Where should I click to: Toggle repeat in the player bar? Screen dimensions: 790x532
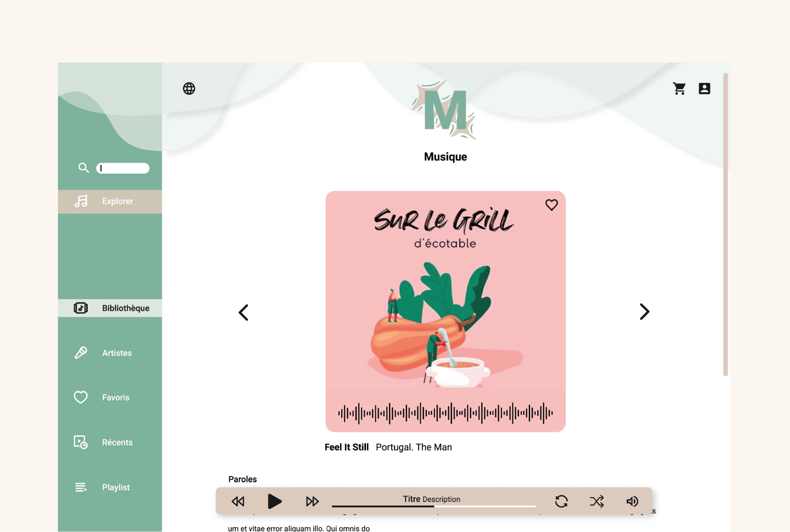pos(561,501)
